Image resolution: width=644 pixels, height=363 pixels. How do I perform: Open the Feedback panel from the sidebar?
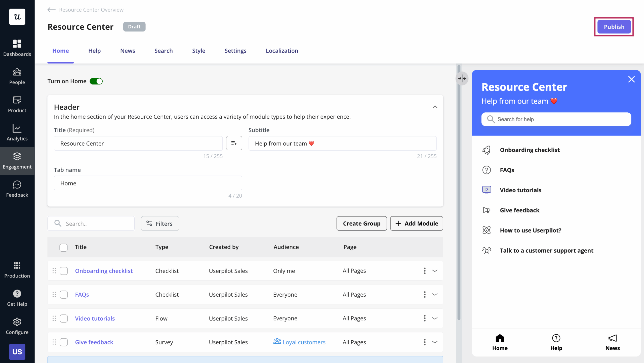point(17,189)
